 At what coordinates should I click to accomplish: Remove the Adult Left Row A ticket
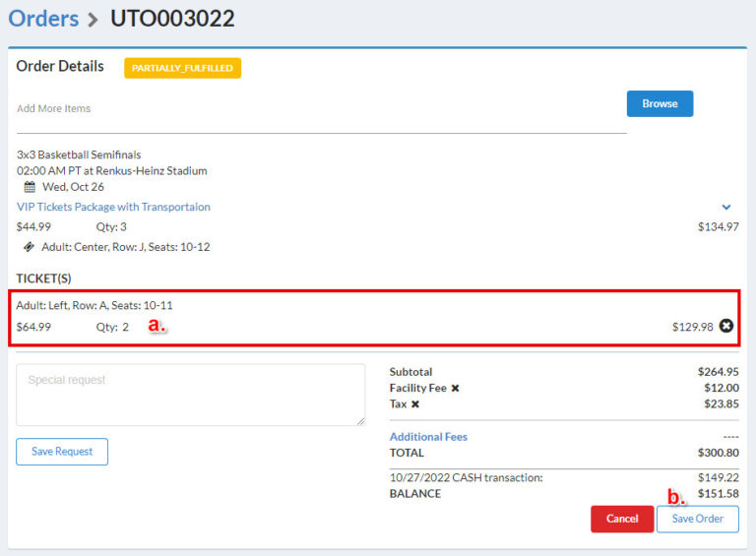pos(726,326)
